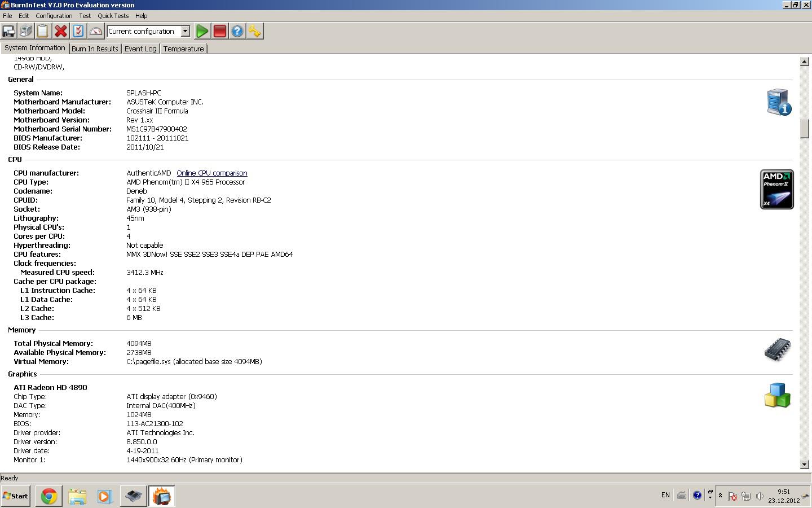Image resolution: width=812 pixels, height=508 pixels.
Task: Click the 3412.3 MHz measured speed value
Action: coord(145,273)
